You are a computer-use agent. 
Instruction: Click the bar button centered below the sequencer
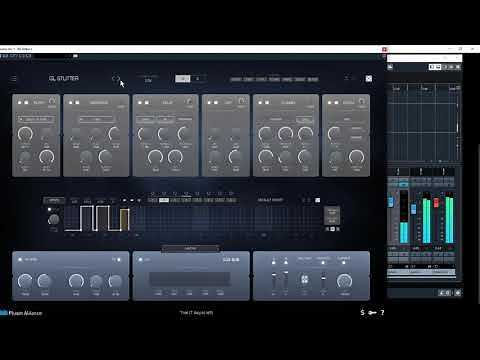(x=190, y=248)
